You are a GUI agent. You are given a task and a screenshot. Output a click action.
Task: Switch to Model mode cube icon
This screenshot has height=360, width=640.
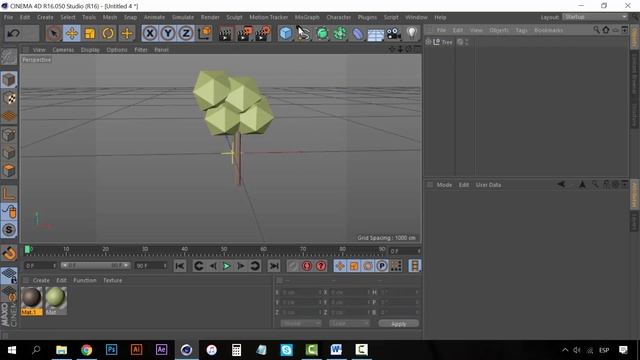click(9, 80)
